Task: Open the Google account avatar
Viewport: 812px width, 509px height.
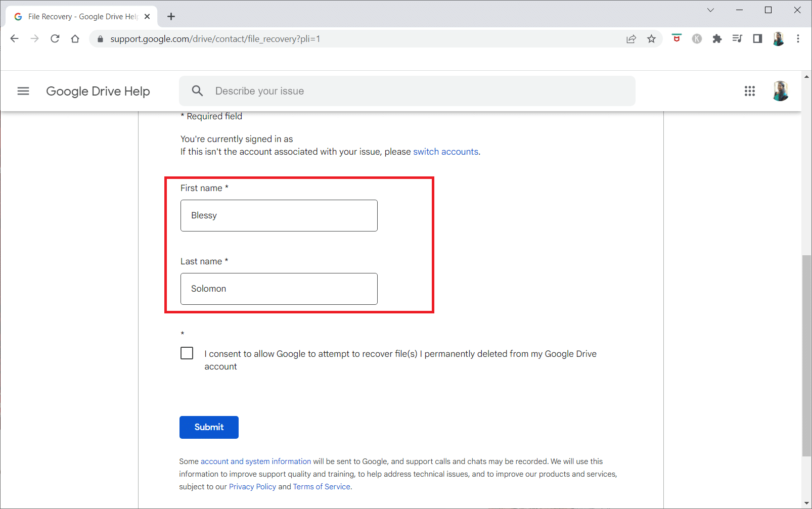Action: click(x=780, y=91)
